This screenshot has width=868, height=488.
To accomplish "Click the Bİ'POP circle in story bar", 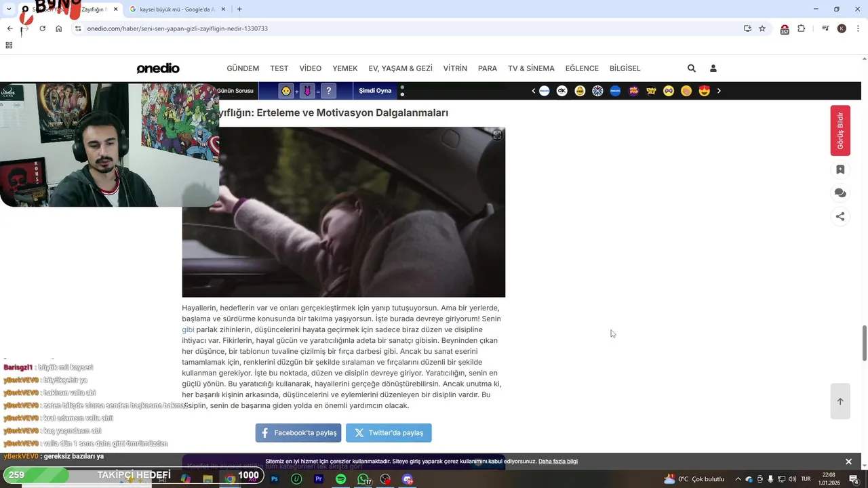I will point(633,91).
